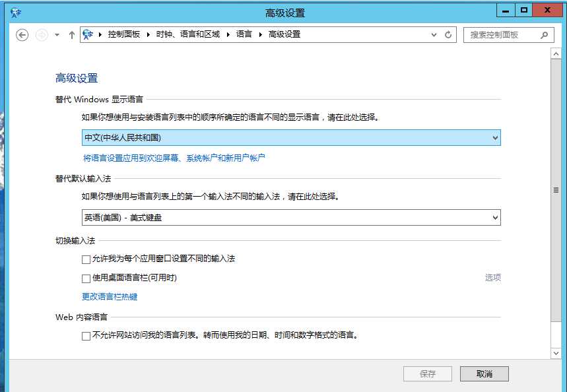Viewport: 567px width, 392px height.
Task: Close the 高级设置 window
Action: point(547,11)
